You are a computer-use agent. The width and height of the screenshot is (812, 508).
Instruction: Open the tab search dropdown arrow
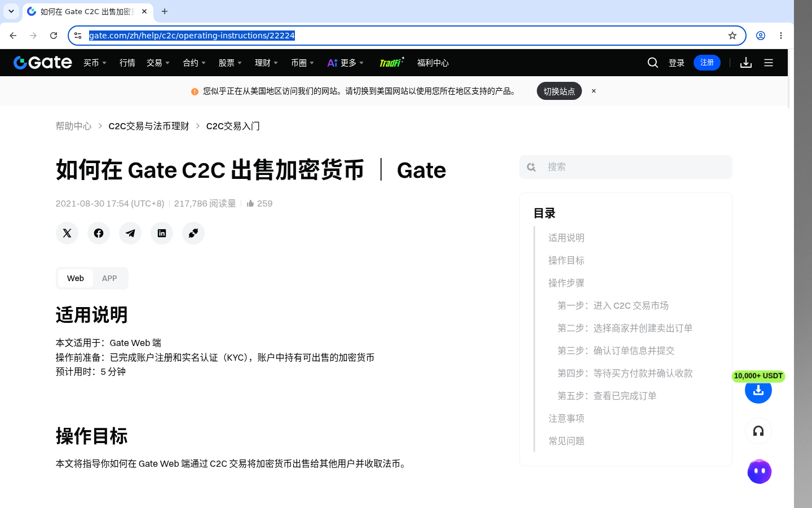pyautogui.click(x=11, y=11)
